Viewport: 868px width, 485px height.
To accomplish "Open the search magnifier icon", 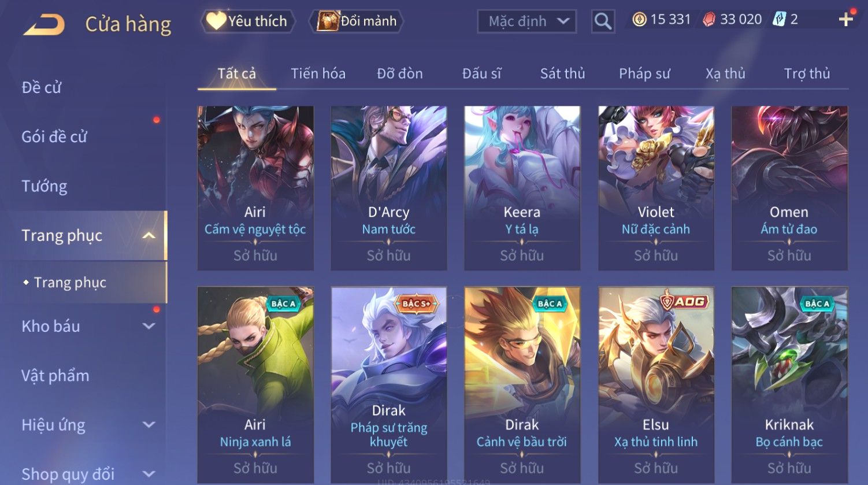I will (x=603, y=22).
